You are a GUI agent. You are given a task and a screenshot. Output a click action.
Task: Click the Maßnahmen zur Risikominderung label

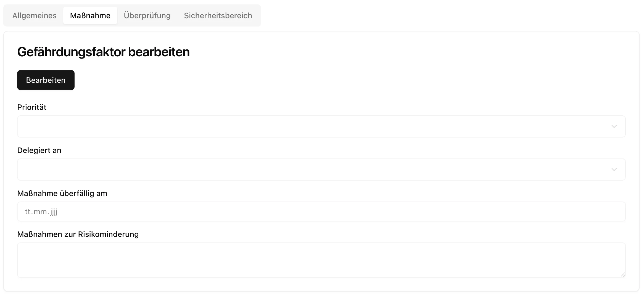(x=78, y=234)
